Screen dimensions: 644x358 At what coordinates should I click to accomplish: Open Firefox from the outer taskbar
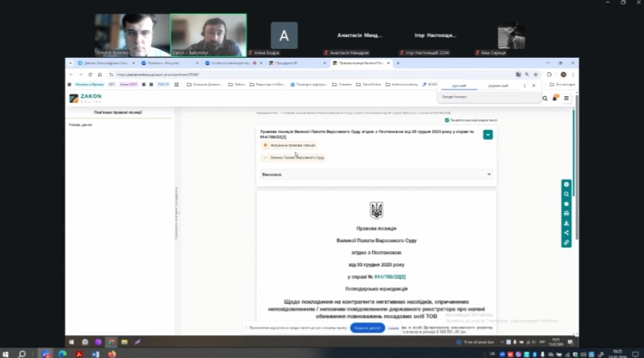click(x=111, y=354)
